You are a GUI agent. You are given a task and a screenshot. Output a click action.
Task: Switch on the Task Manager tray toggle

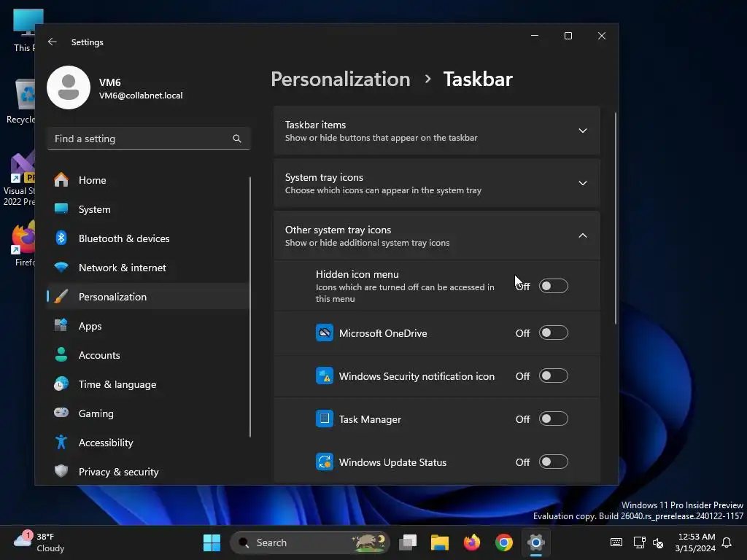tap(553, 419)
